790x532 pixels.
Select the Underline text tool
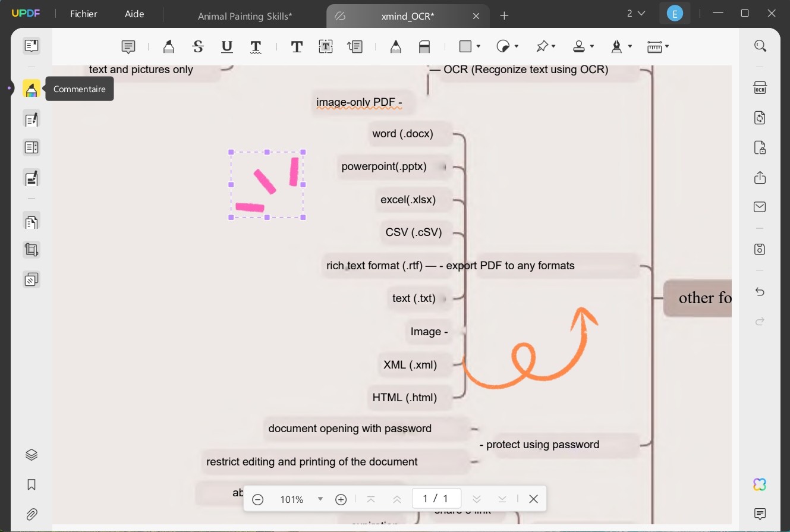[226, 46]
